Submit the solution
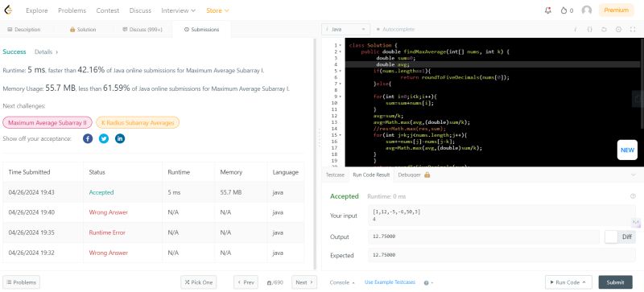 tap(615, 282)
